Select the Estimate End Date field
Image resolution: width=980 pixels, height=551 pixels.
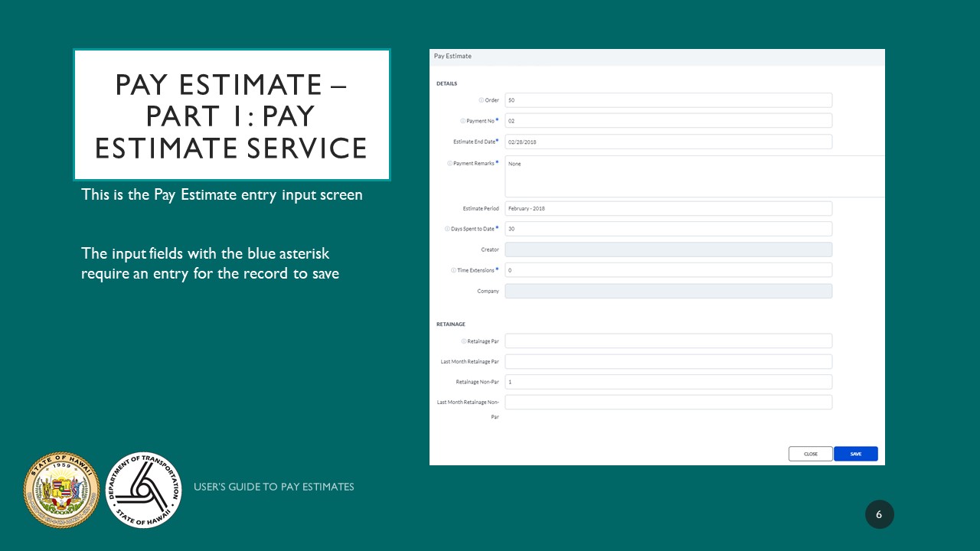coord(668,142)
